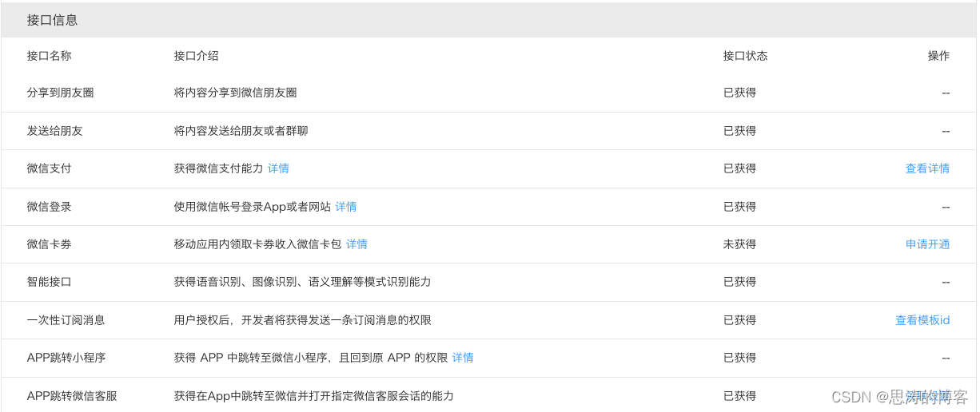980x412 pixels.
Task: Open 详情 link for APP跳转小程序
Action: click(463, 358)
